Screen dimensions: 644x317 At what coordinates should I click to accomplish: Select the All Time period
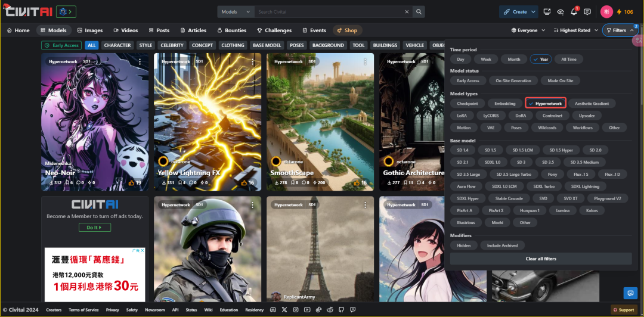[x=568, y=60]
